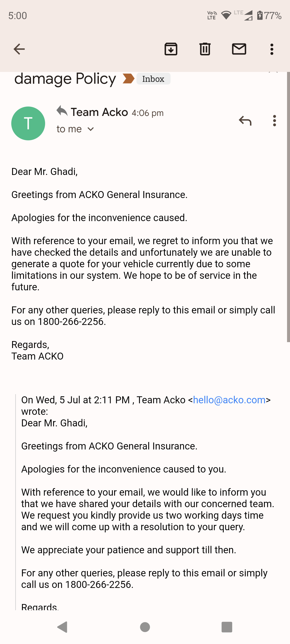290x644 pixels.
Task: Tap the importance marker beside subject
Action: pyautogui.click(x=128, y=79)
